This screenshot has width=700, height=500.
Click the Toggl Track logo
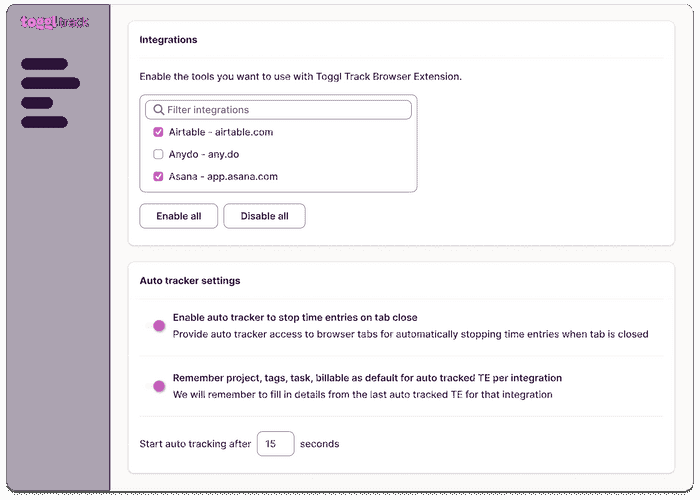54,22
